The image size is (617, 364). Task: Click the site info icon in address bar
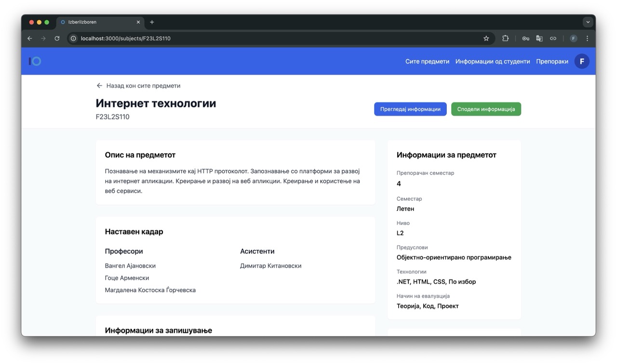pos(73,39)
